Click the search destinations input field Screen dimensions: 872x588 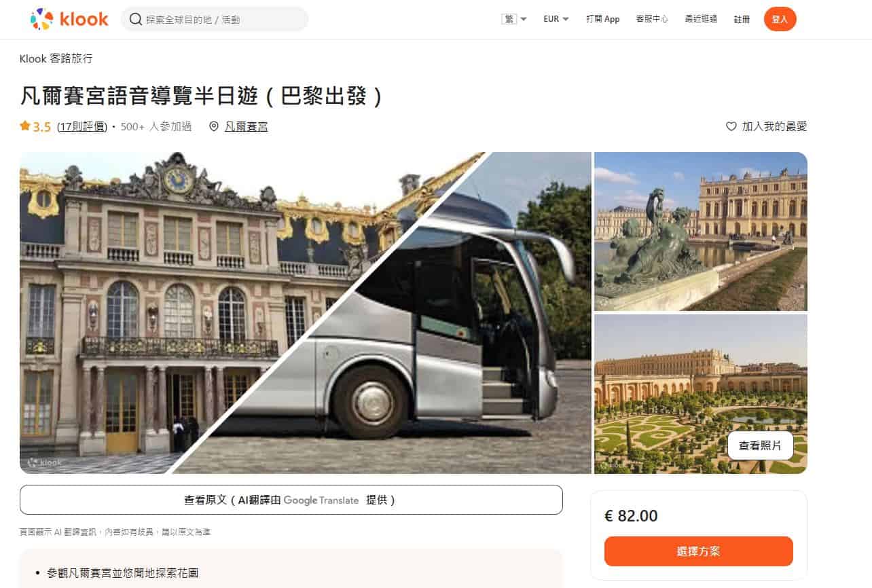coord(215,19)
